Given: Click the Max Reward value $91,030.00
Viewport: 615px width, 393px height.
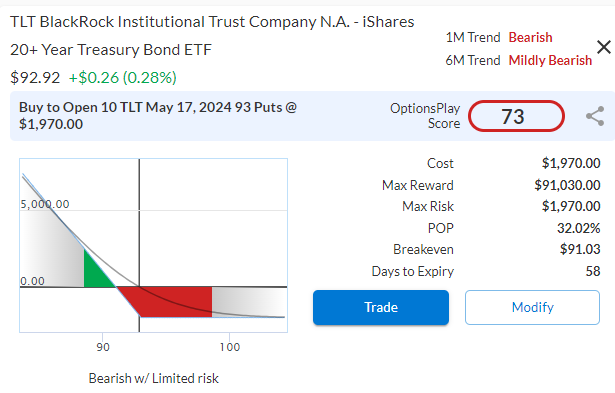Looking at the screenshot, I should 567,185.
